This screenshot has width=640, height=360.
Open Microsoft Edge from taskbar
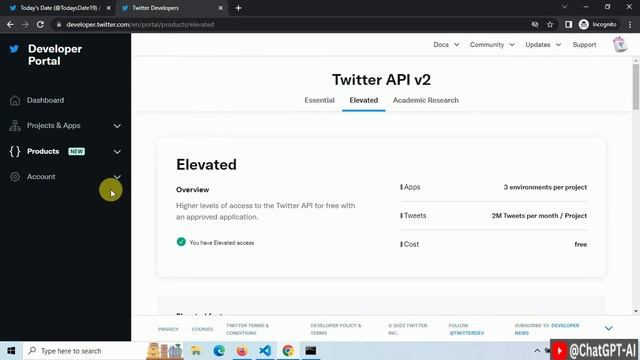tap(219, 351)
